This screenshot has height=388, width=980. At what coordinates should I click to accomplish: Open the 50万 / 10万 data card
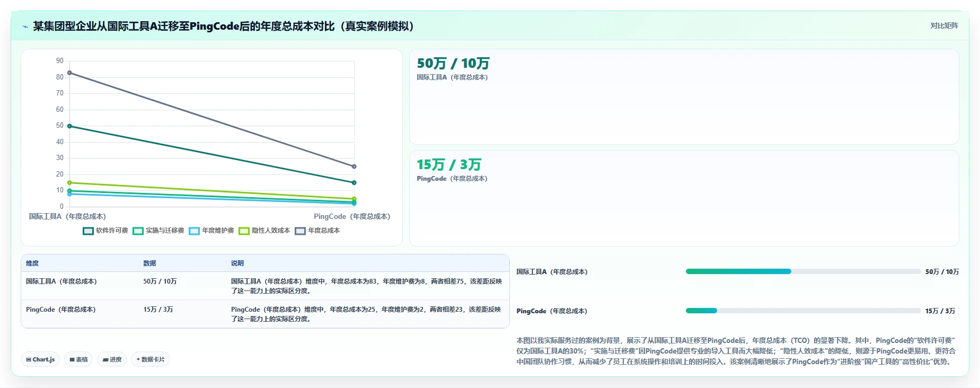[x=684, y=96]
